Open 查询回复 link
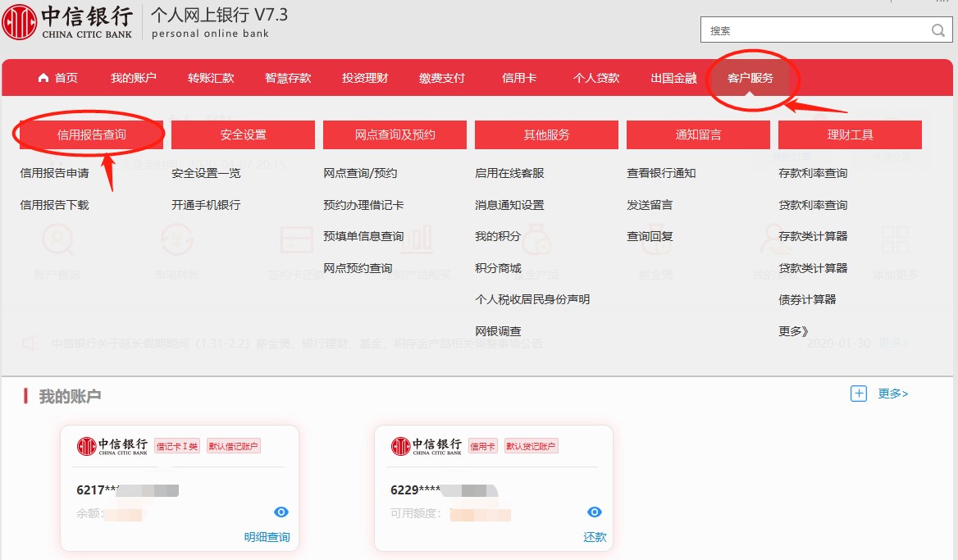958x560 pixels. pos(650,236)
